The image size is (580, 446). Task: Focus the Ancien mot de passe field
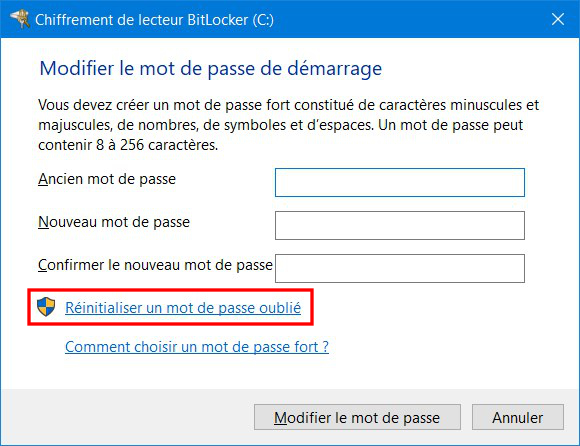point(400,182)
